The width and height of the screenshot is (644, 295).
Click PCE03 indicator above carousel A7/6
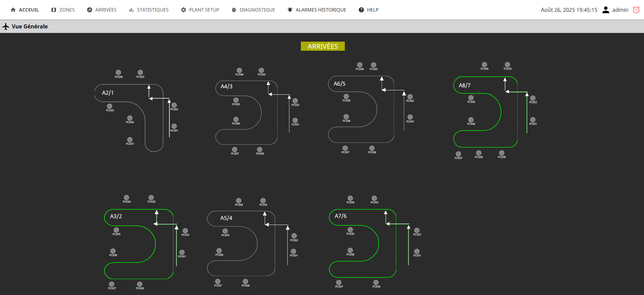pos(374,198)
